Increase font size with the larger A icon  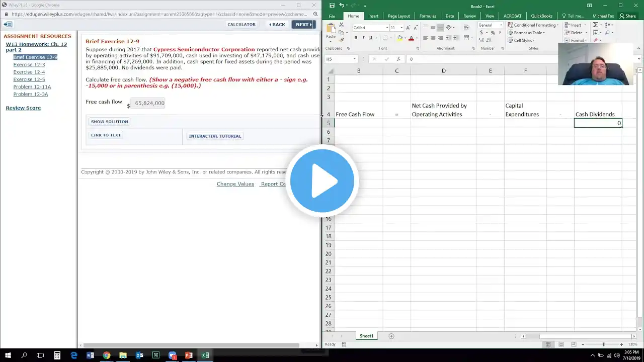pyautogui.click(x=408, y=28)
